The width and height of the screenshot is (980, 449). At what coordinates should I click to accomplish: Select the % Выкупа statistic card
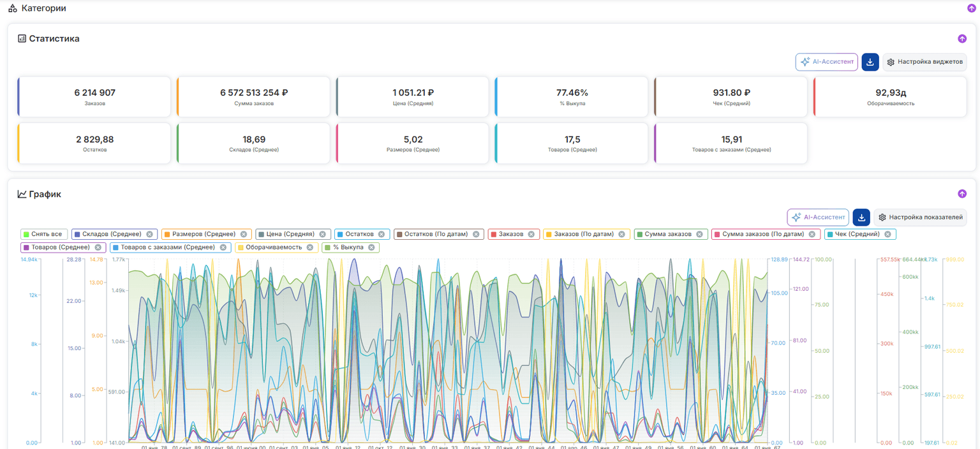pos(572,97)
